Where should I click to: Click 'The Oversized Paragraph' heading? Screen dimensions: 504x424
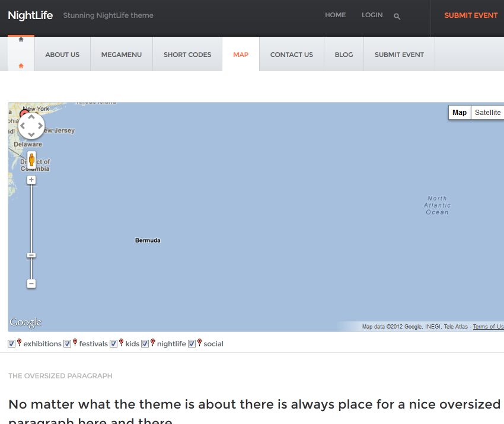coord(60,376)
